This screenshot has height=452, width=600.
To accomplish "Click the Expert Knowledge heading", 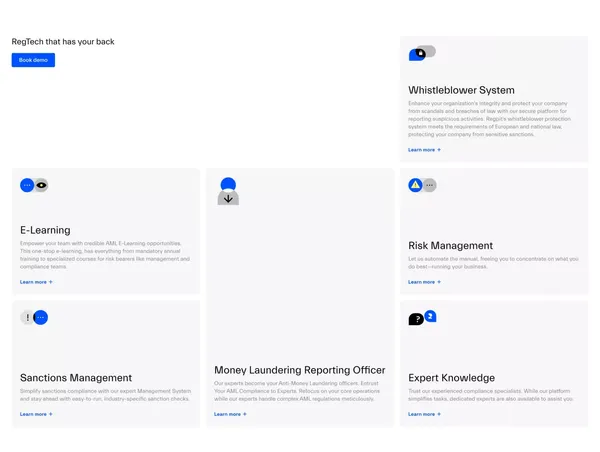I will click(452, 378).
